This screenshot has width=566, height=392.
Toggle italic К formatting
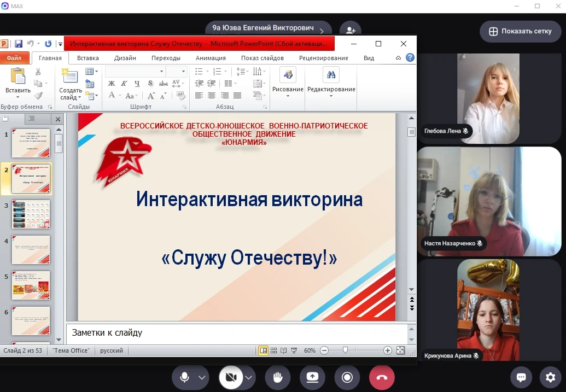pyautogui.click(x=124, y=84)
